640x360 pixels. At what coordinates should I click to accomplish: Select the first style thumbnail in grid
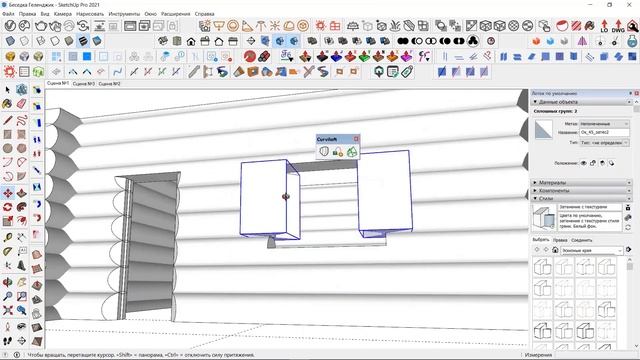click(542, 268)
